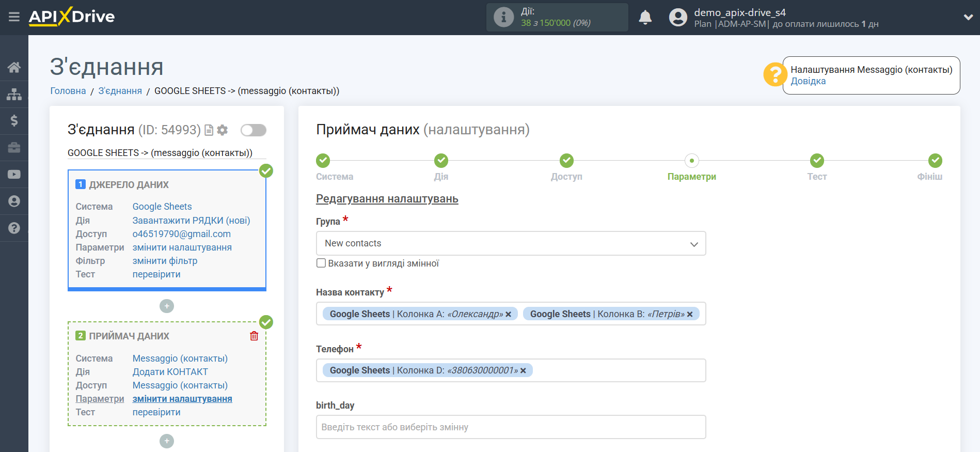Screen dimensions: 980x452
Task: Click the Назва контакту input field
Action: tap(511, 314)
